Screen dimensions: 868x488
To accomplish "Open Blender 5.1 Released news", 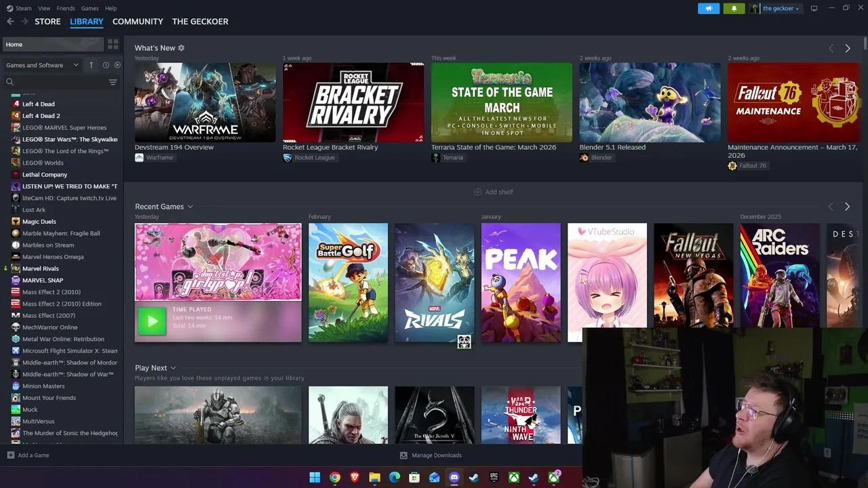I will coord(650,102).
